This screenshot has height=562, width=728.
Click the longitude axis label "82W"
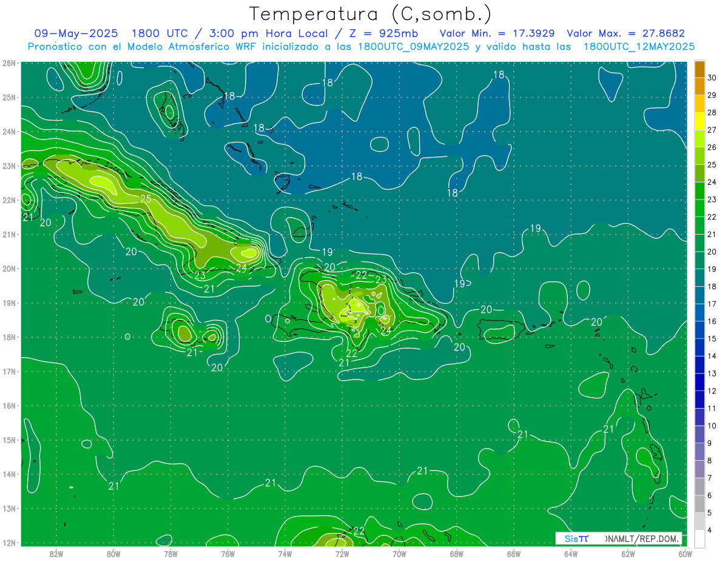tap(56, 553)
